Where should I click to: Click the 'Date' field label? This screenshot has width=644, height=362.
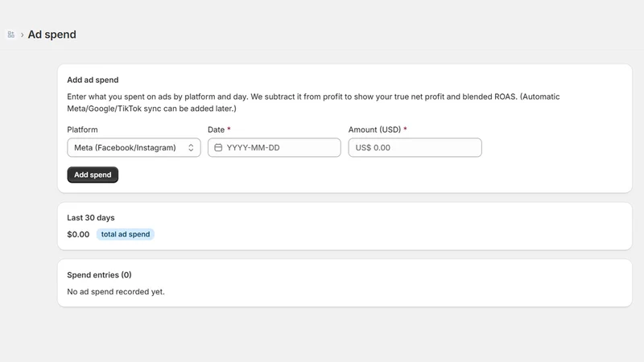tap(216, 130)
